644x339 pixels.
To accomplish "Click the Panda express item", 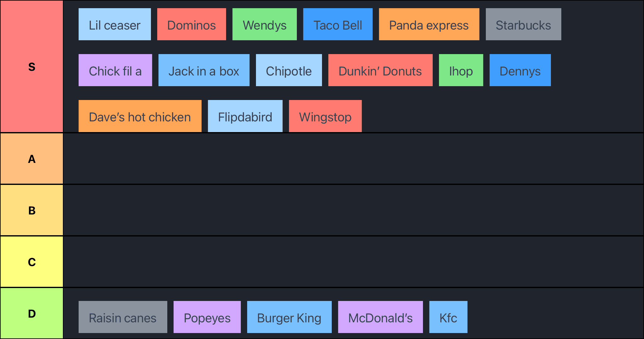I will (x=429, y=25).
